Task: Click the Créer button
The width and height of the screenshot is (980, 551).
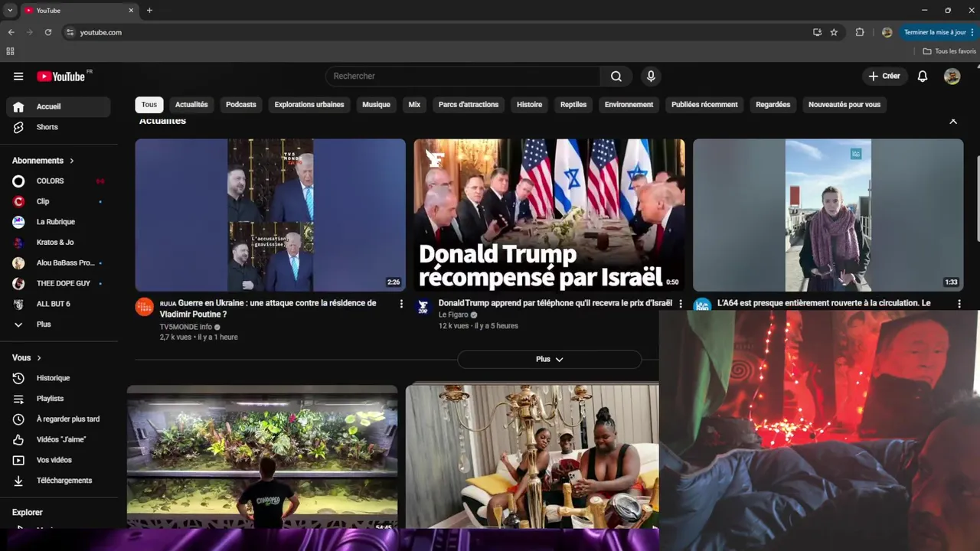Action: (884, 77)
